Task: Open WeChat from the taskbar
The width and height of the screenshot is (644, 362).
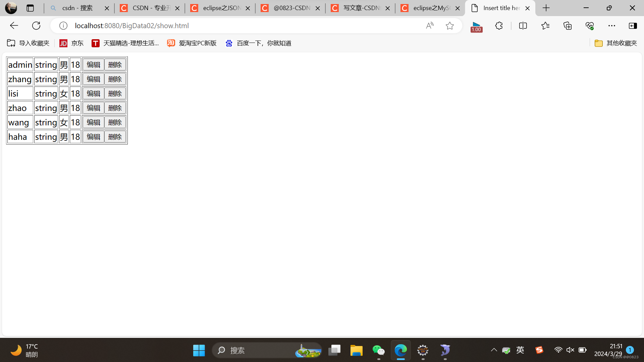Action: coord(378,350)
